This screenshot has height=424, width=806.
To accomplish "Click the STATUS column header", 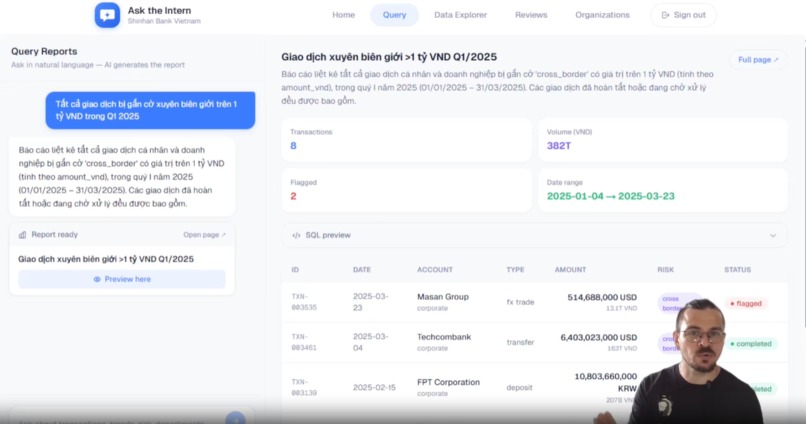I will [738, 270].
